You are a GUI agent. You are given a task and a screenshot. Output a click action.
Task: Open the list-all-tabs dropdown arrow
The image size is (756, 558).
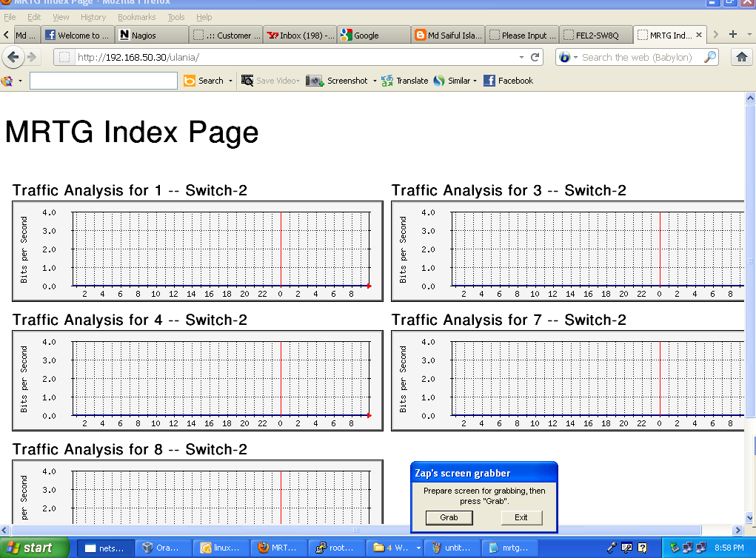tap(749, 34)
